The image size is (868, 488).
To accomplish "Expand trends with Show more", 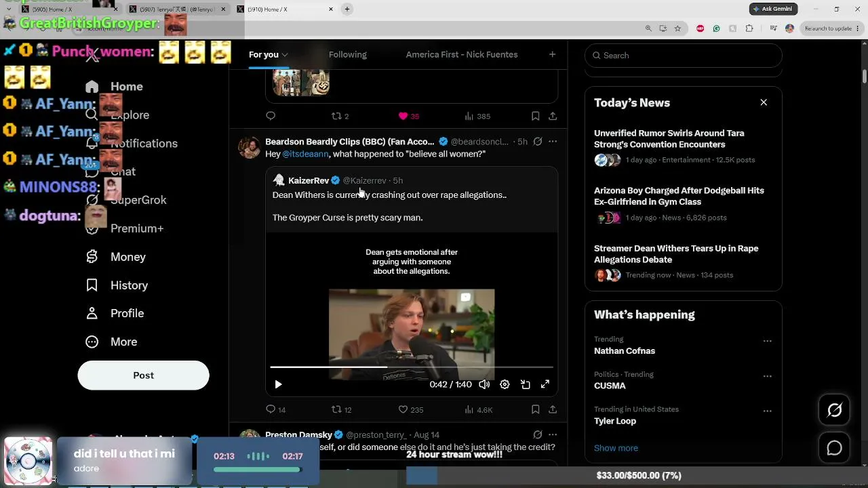I will pos(616,448).
